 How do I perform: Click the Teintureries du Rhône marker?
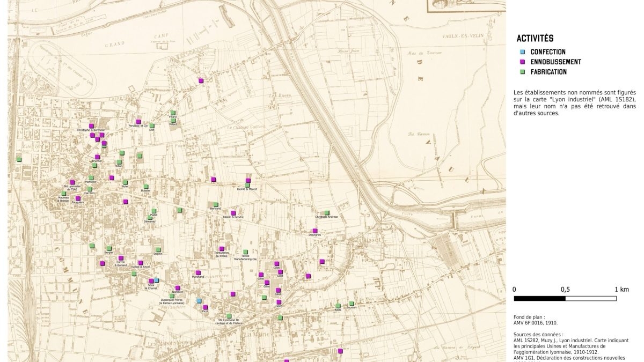221,249
